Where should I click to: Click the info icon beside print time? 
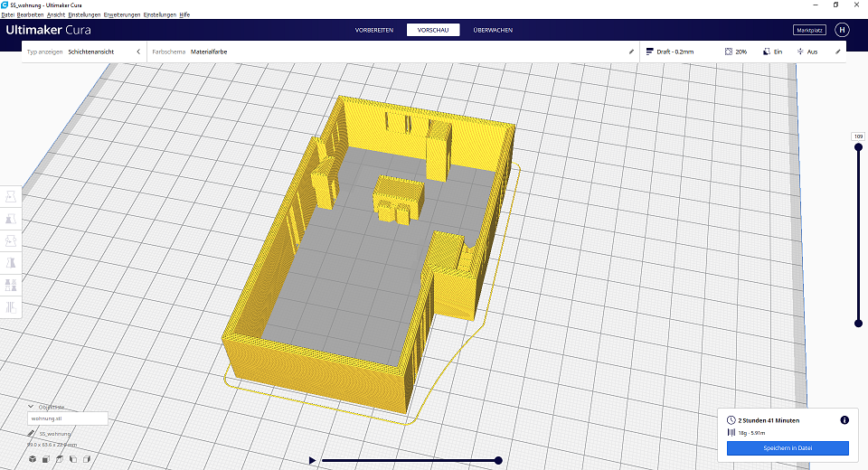tap(844, 420)
